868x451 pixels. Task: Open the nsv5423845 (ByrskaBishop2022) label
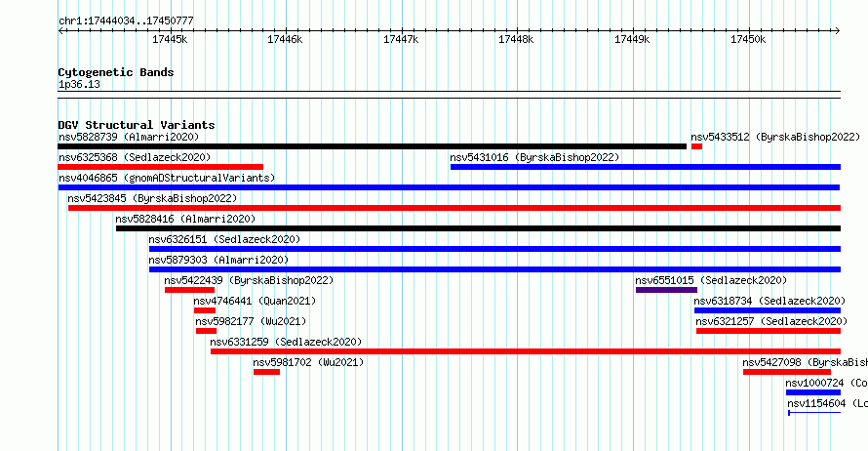tap(152, 198)
